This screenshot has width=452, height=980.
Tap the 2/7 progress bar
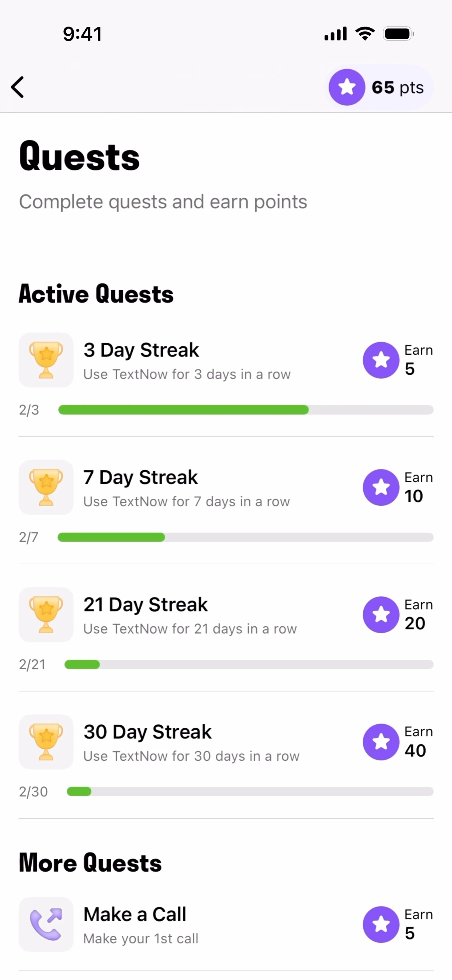[246, 537]
